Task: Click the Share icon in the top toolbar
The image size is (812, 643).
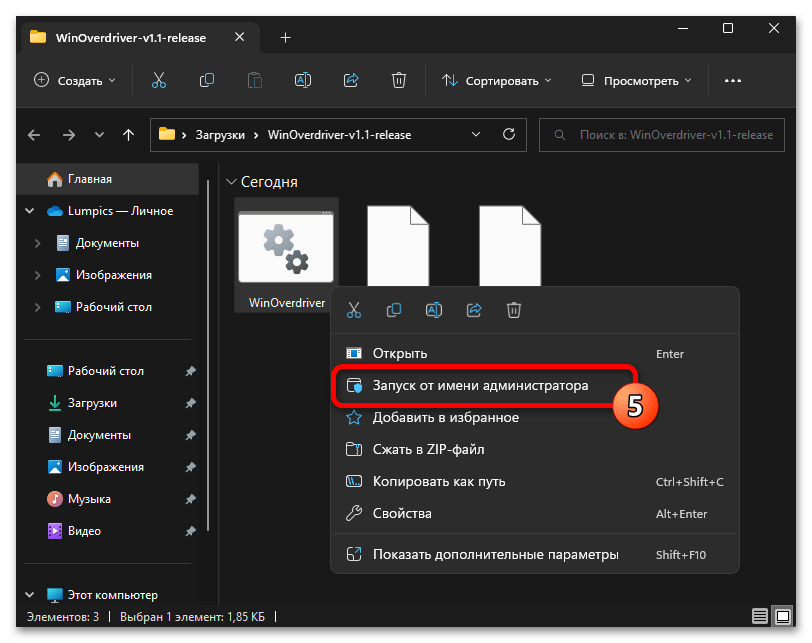Action: [351, 80]
